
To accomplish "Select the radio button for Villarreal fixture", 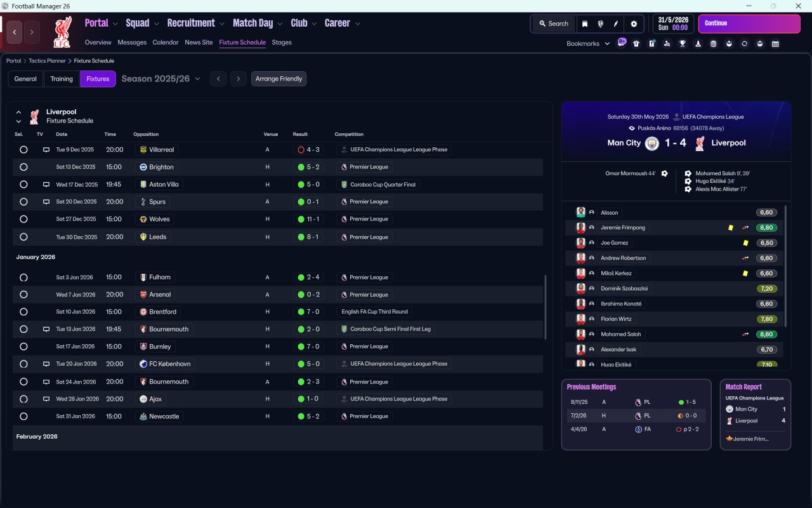I will coord(23,150).
